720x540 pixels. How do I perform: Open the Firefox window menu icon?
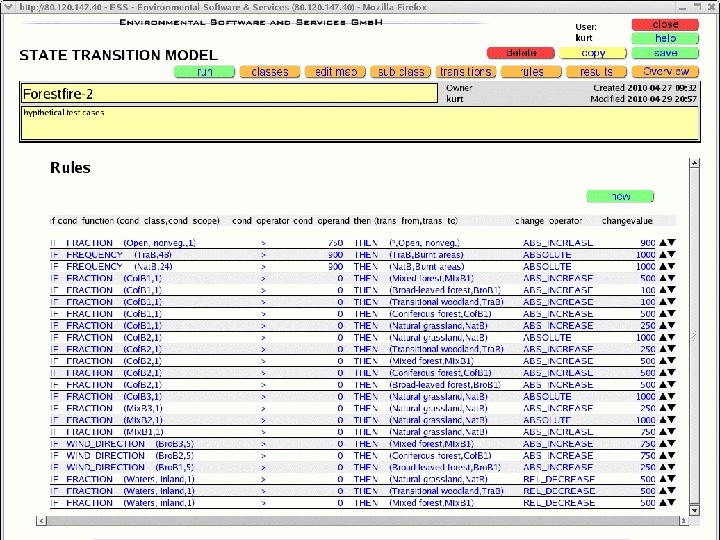click(8, 7)
